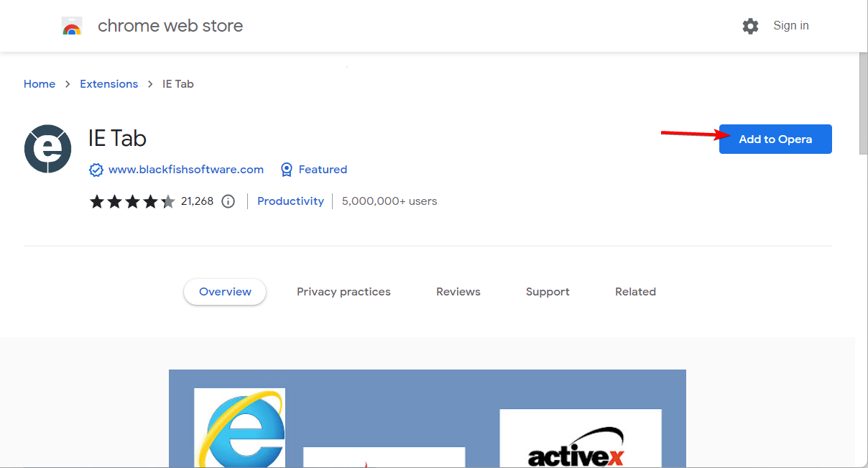Click the 5,000,000+ users text
This screenshot has width=868, height=468.
(x=389, y=201)
